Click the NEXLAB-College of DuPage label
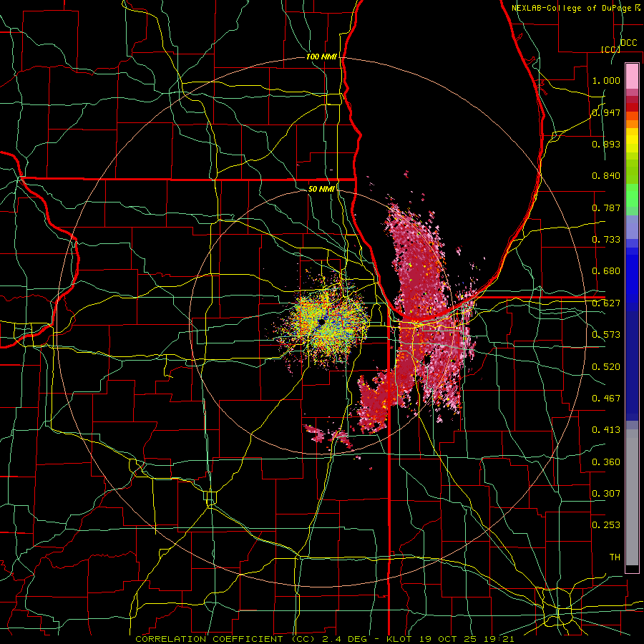This screenshot has height=644, width=644. 572,8
